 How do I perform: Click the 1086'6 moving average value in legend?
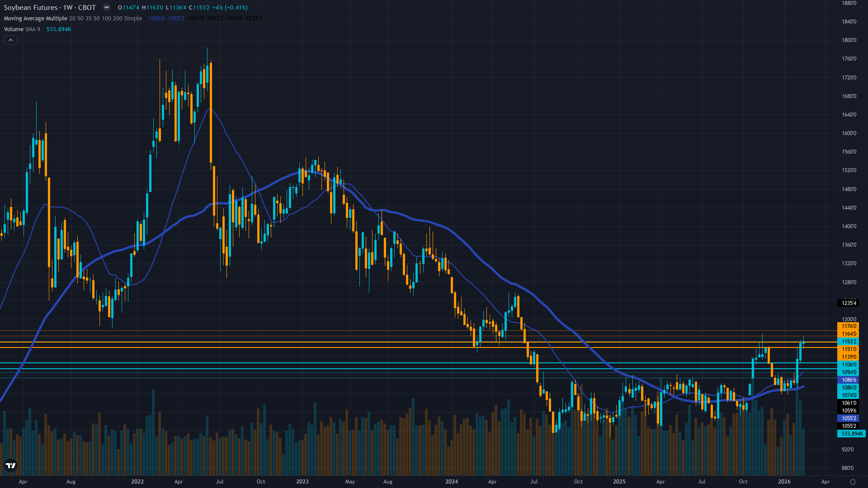coord(156,19)
